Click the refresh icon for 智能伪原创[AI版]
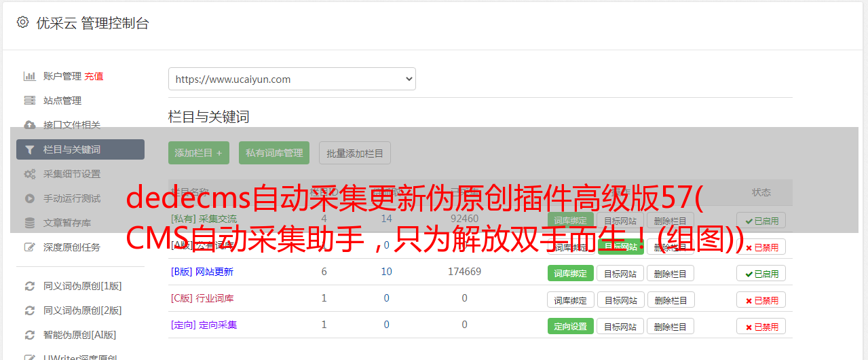Image resolution: width=868 pixels, height=360 pixels. pyautogui.click(x=30, y=335)
